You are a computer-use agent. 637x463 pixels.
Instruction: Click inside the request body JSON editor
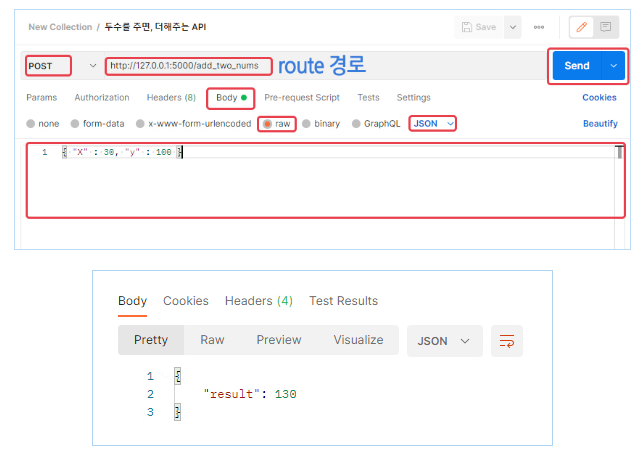[x=325, y=181]
